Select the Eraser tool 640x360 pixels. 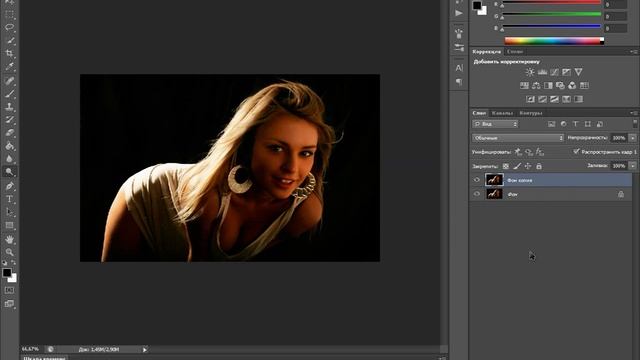pyautogui.click(x=9, y=133)
